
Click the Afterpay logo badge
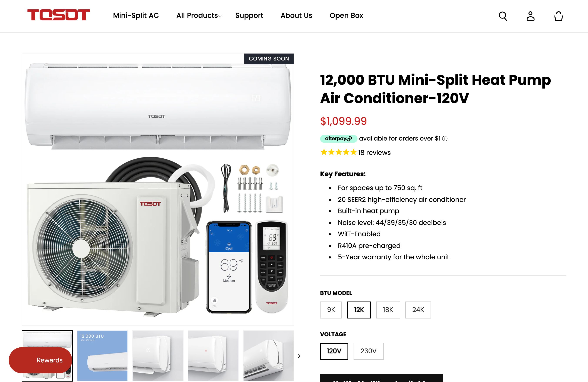pyautogui.click(x=339, y=139)
